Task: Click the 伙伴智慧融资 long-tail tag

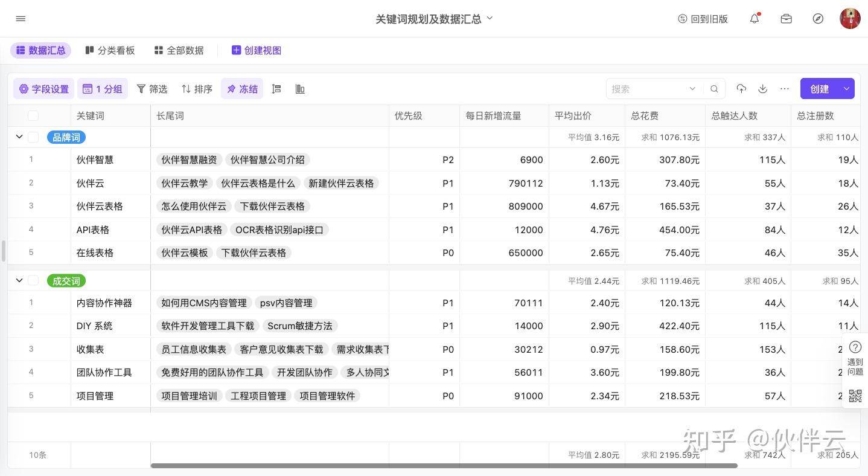Action: [x=189, y=160]
